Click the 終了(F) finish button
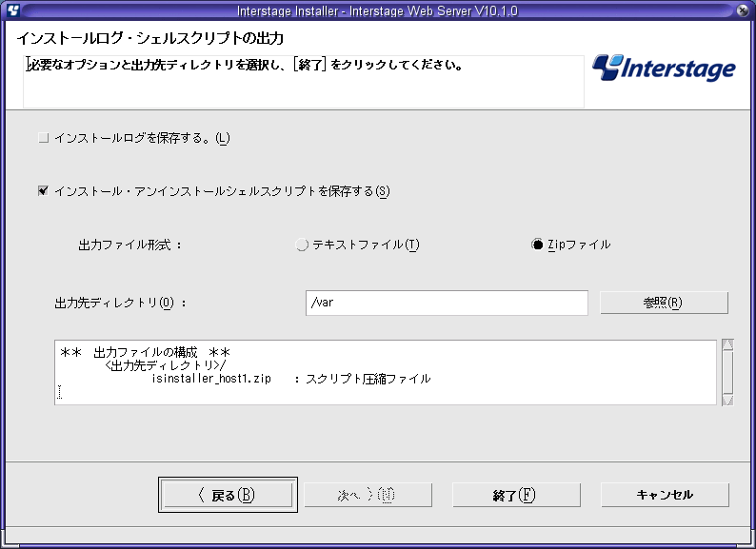This screenshot has width=756, height=549. pyautogui.click(x=516, y=495)
